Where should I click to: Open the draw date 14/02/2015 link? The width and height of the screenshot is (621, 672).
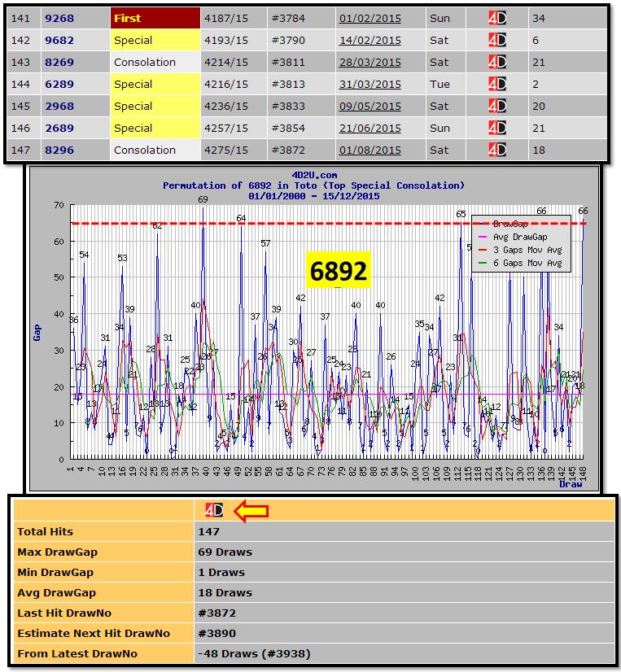pos(370,41)
